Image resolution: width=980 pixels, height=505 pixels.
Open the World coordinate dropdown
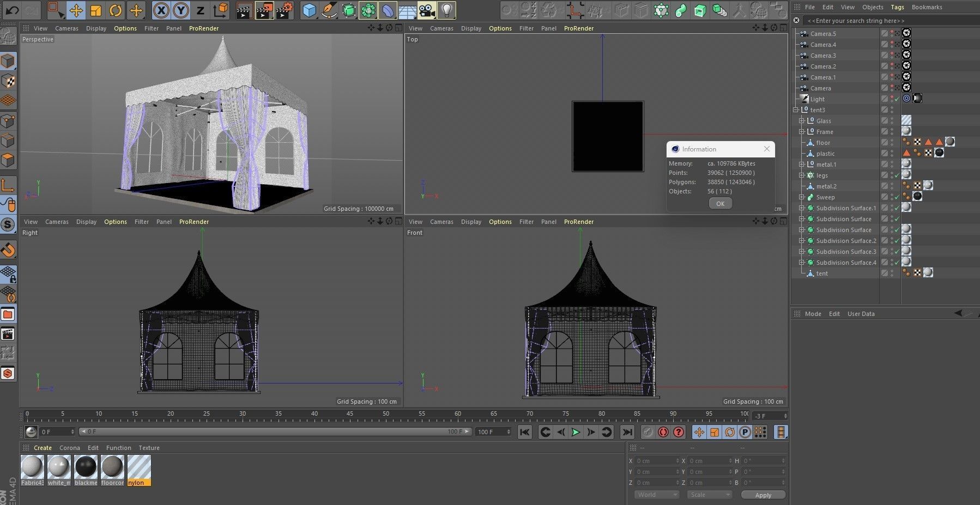click(x=656, y=495)
